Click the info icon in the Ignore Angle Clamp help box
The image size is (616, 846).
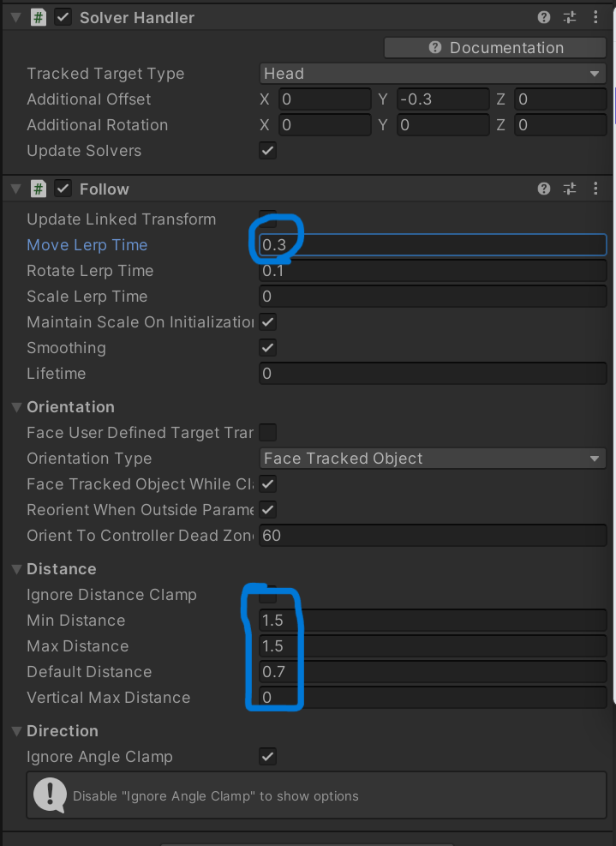click(50, 795)
